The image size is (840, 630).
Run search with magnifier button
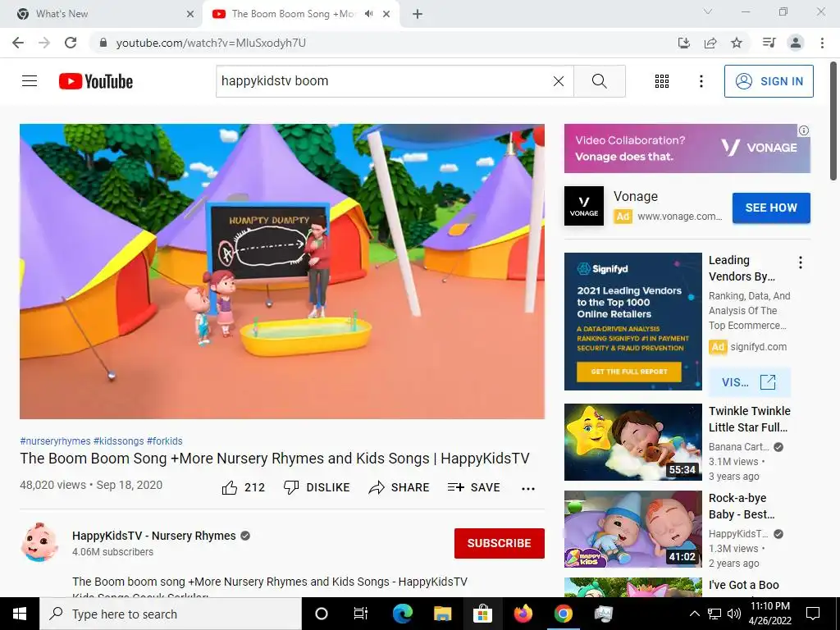pyautogui.click(x=600, y=81)
